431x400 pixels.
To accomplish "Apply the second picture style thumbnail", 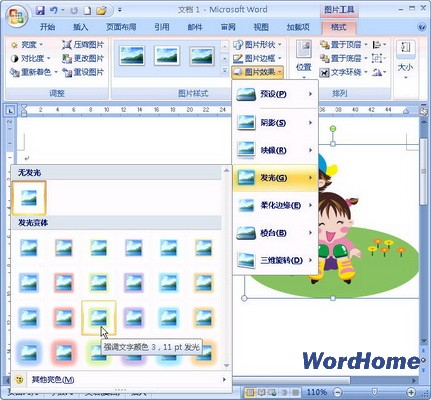I will click(167, 56).
